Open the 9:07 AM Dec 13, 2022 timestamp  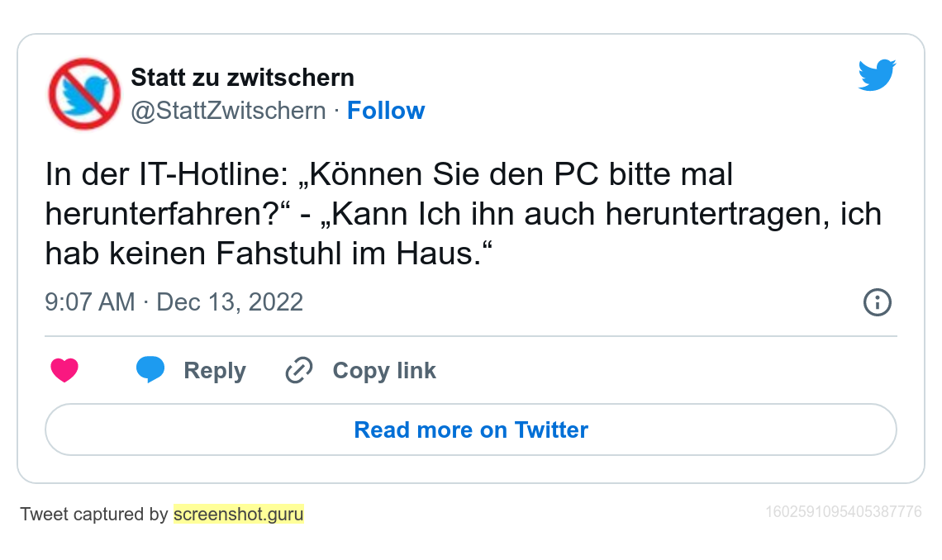click(174, 302)
